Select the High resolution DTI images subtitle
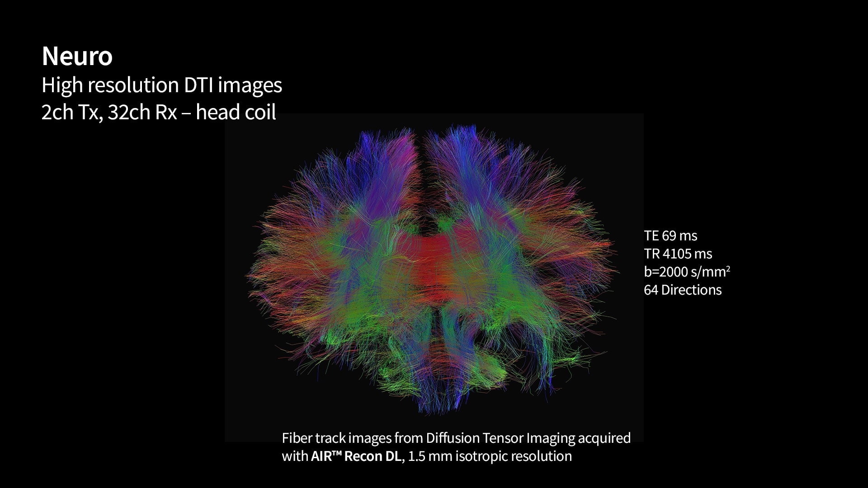This screenshot has height=488, width=868. pyautogui.click(x=161, y=85)
